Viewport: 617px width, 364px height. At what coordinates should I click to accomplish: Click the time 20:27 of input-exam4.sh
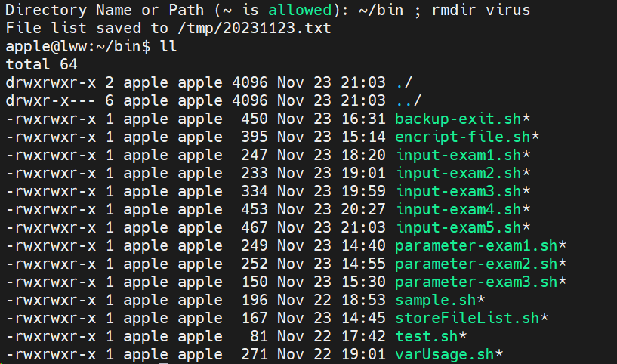point(363,209)
